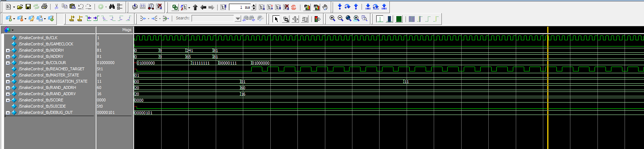Image resolution: width=644 pixels, height=149 pixels.
Task: Go up one level with the black up arrow
Action: click(195, 7)
